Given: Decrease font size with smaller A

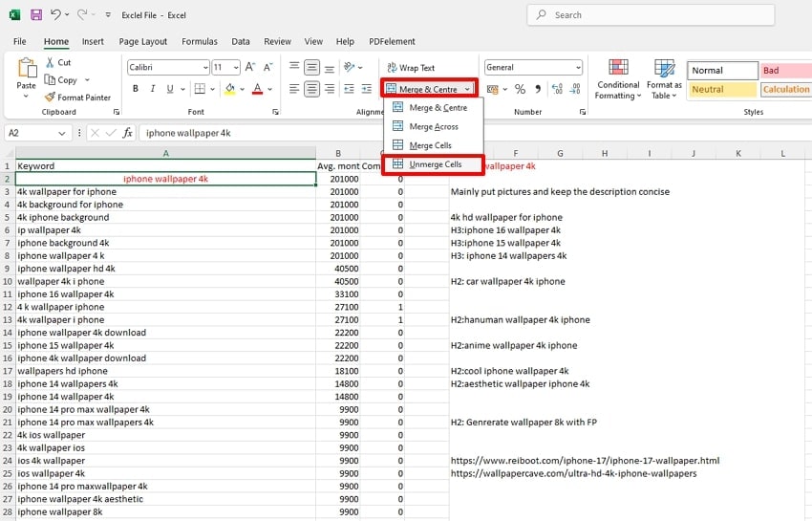Looking at the screenshot, I should coord(267,67).
